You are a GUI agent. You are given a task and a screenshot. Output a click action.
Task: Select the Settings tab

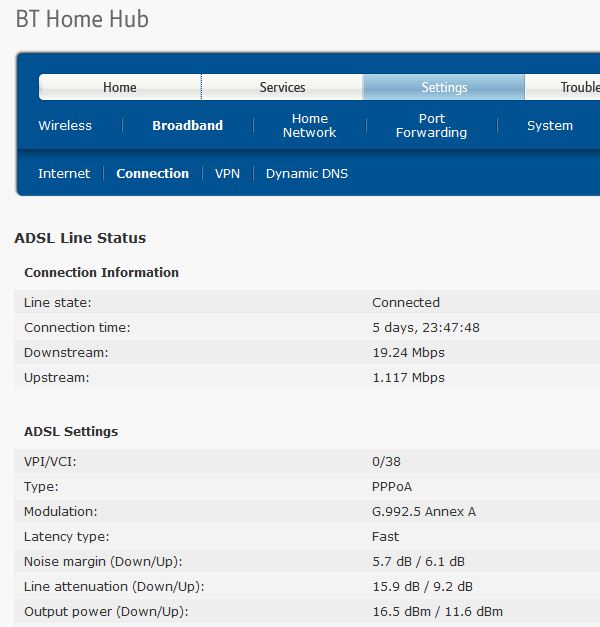pyautogui.click(x=444, y=87)
